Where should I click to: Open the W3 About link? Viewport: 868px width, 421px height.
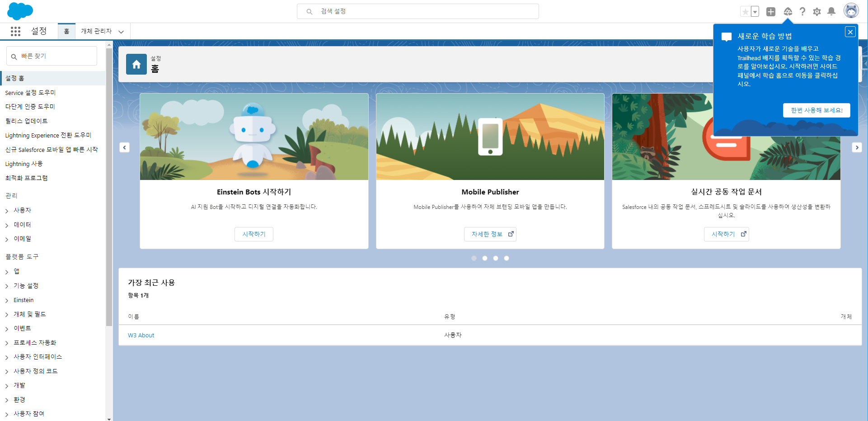coord(141,336)
